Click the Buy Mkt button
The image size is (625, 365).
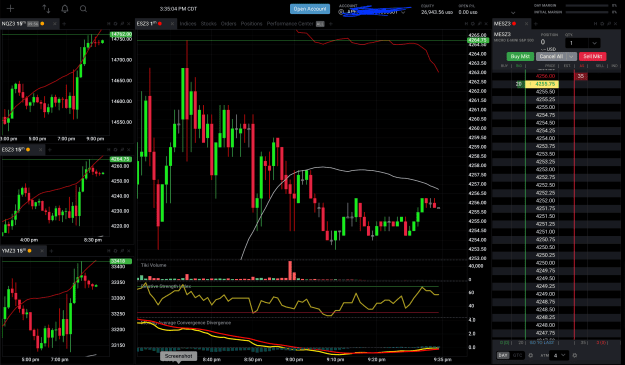click(x=520, y=57)
